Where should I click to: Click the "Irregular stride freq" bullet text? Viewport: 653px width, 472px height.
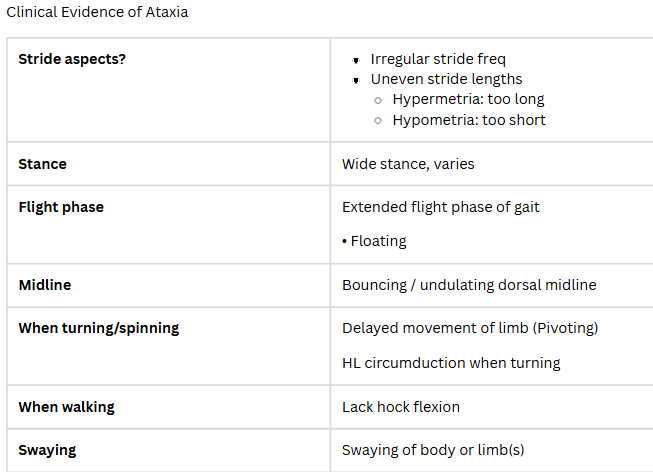(438, 59)
